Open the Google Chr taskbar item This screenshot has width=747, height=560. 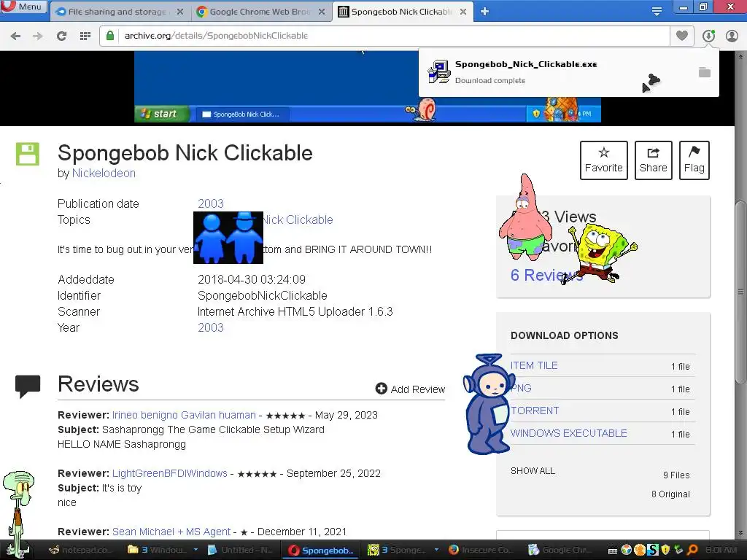click(x=560, y=550)
